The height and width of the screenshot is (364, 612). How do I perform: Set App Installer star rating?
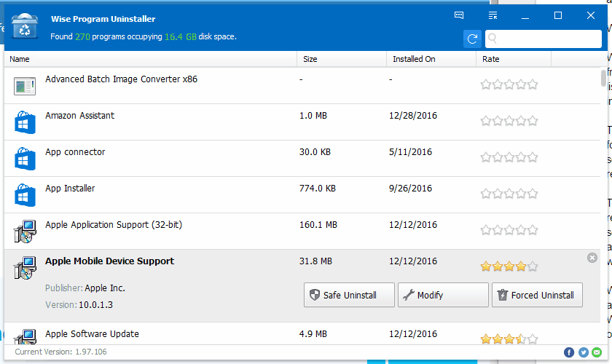[509, 194]
